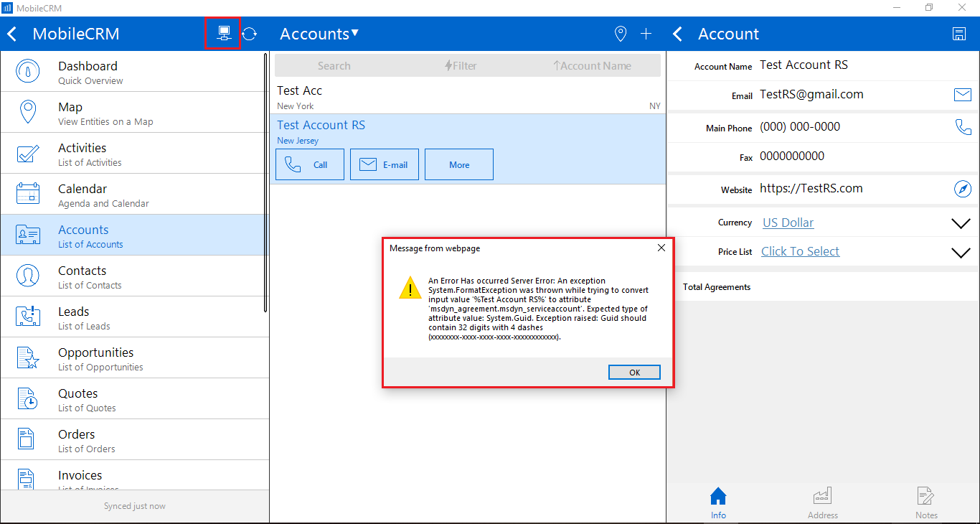The width and height of the screenshot is (980, 524).
Task: Expand the Currency dropdown chevron
Action: coord(961,223)
